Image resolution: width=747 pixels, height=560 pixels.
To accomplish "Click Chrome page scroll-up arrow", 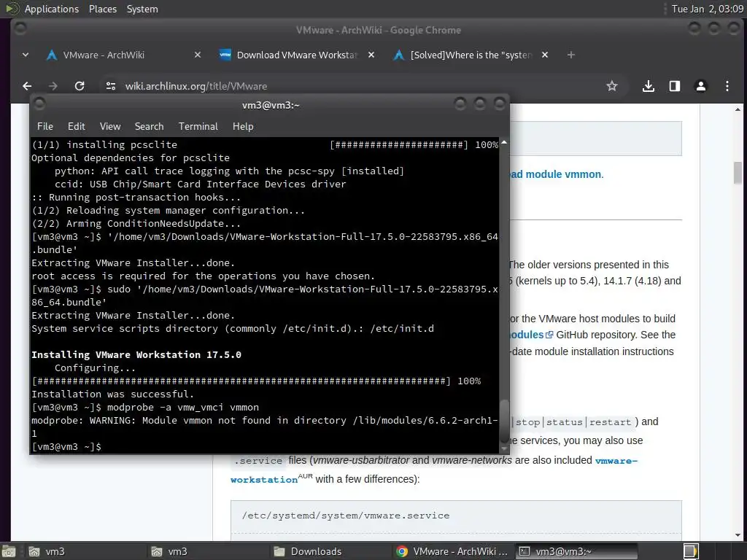I will [738, 109].
